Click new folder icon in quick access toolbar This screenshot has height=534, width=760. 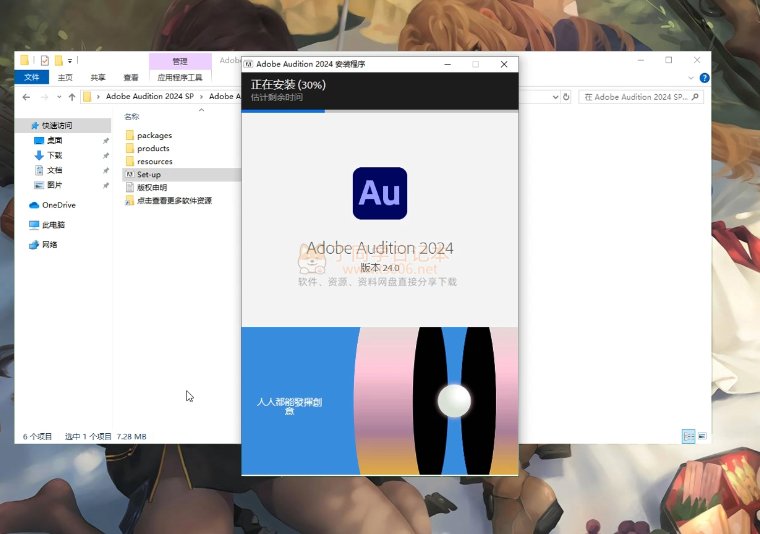pos(59,61)
